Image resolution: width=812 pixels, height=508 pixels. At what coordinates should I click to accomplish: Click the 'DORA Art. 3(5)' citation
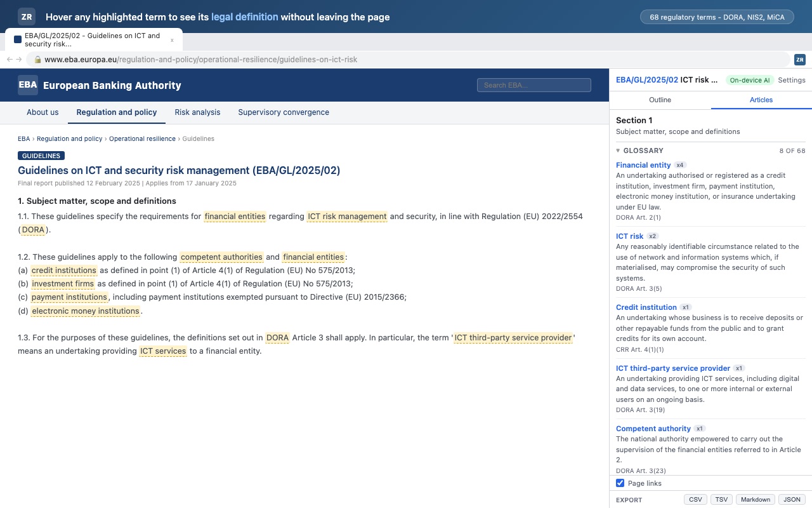639,289
